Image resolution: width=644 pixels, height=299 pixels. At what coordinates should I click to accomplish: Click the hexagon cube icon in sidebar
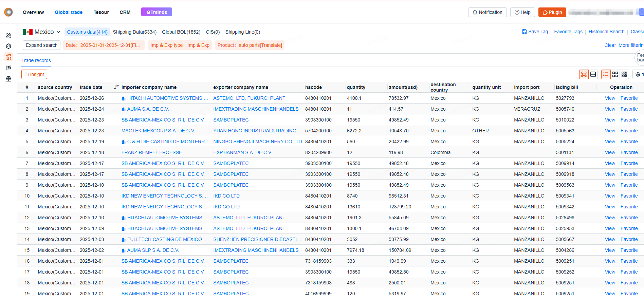point(8,46)
